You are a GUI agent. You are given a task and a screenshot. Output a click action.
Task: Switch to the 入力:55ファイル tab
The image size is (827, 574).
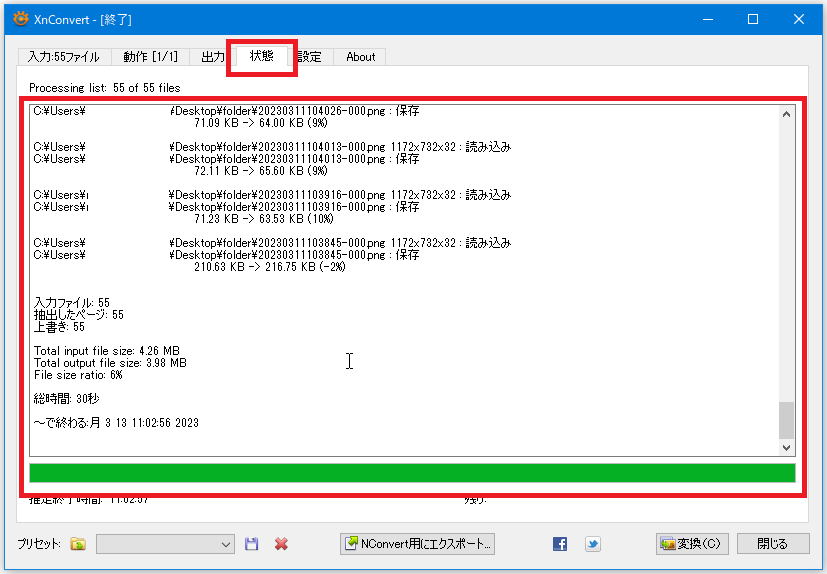tap(64, 57)
